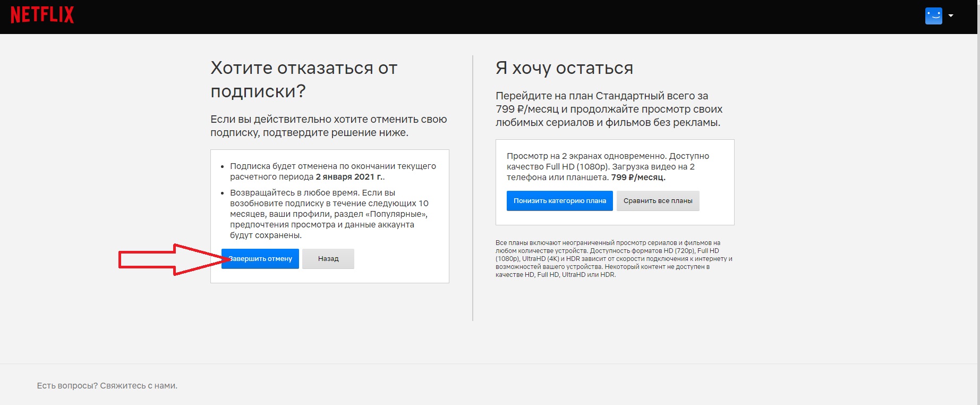This screenshot has width=980, height=405.
Task: Click the text Просмотр на 2 экранах одновременно
Action: (x=586, y=156)
